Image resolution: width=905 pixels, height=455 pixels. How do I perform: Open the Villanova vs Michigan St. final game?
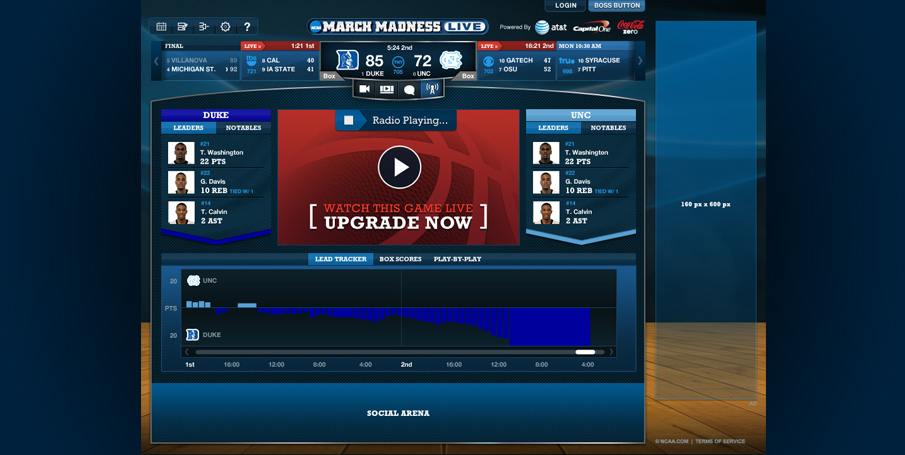click(x=201, y=60)
